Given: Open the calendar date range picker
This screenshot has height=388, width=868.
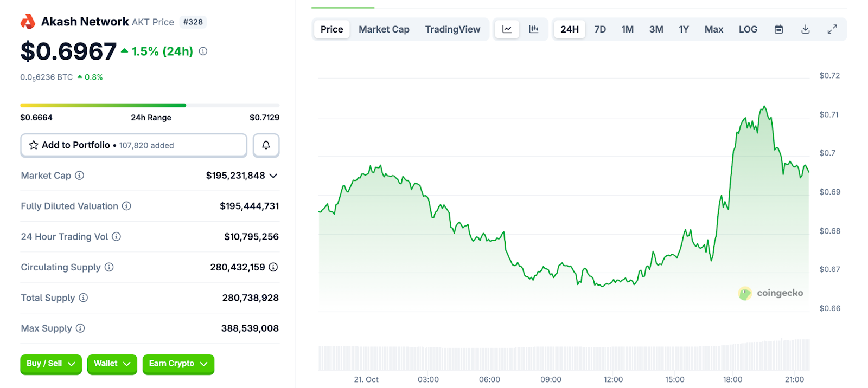Looking at the screenshot, I should pyautogui.click(x=778, y=29).
